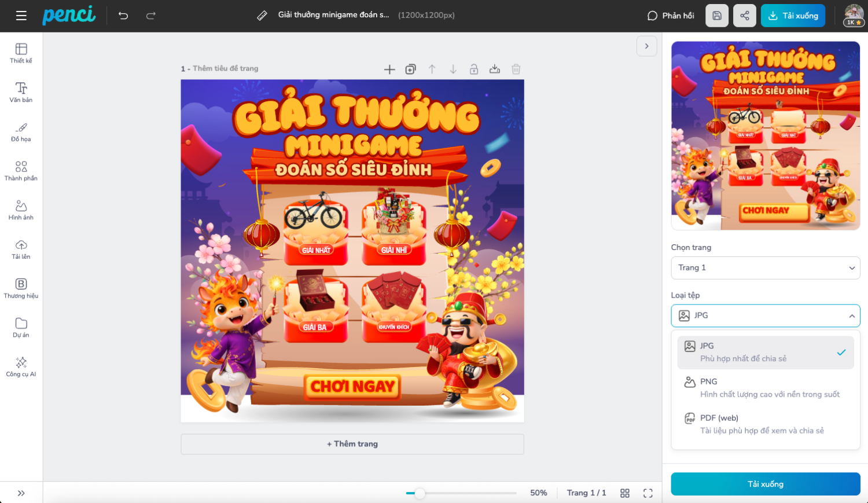Open the AI tools panel (Công cụ AI)

tap(21, 367)
